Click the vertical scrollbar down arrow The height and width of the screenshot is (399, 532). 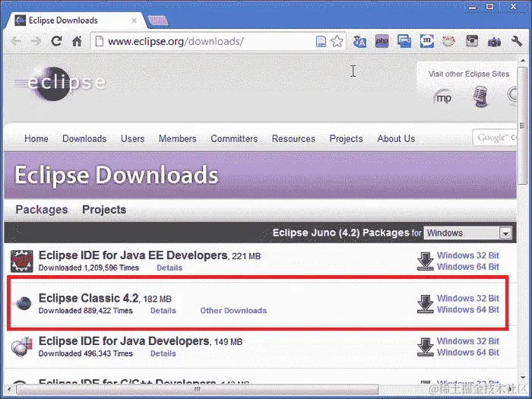tap(523, 377)
